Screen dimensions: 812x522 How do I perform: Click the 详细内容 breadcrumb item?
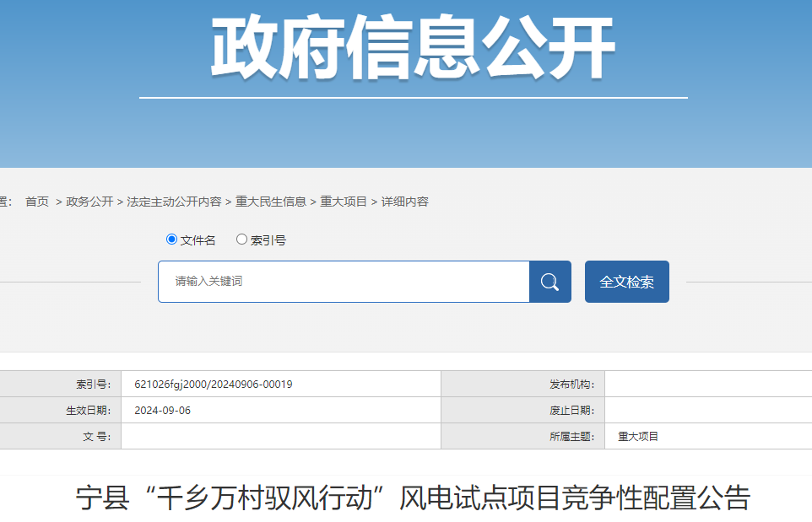coord(403,202)
